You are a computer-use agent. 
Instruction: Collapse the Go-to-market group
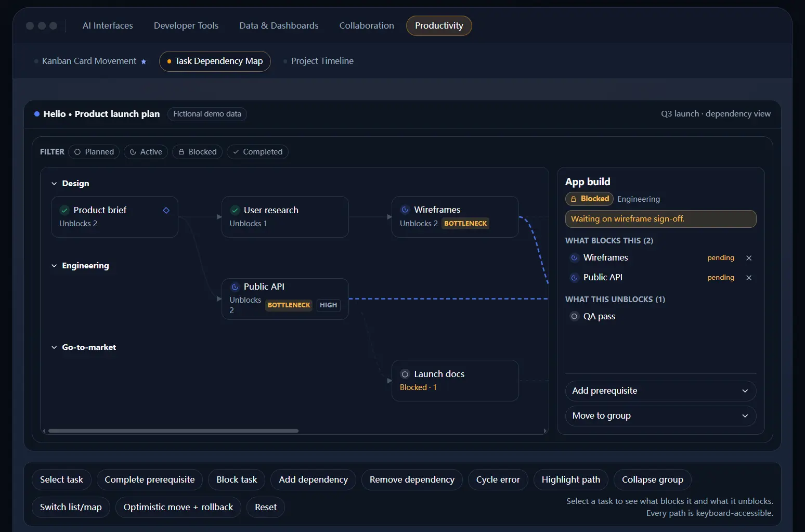(84, 347)
